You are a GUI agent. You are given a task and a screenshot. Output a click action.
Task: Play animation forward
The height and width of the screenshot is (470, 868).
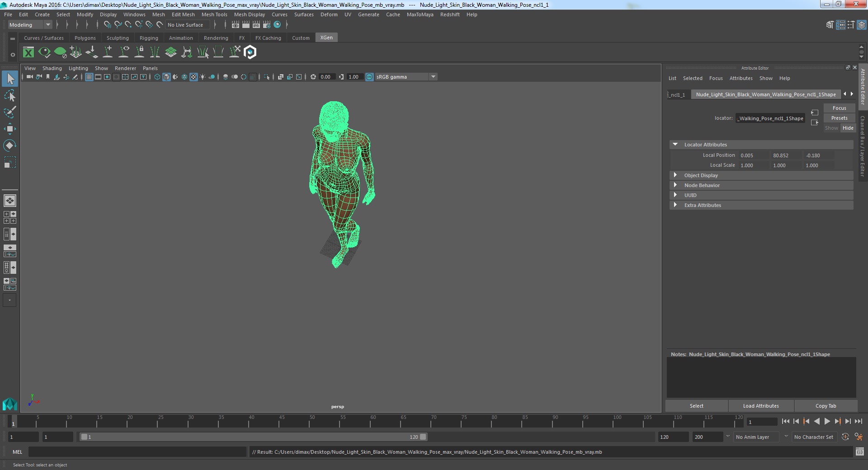(x=827, y=421)
